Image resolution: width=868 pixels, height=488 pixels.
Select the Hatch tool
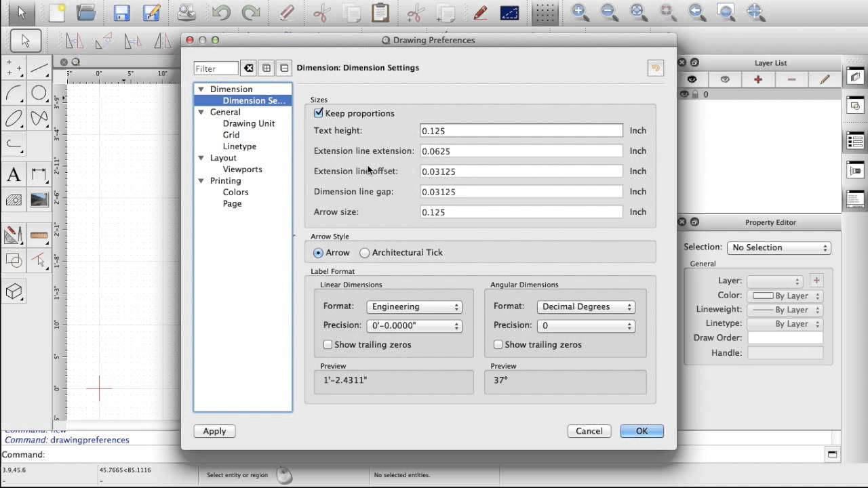coord(14,200)
